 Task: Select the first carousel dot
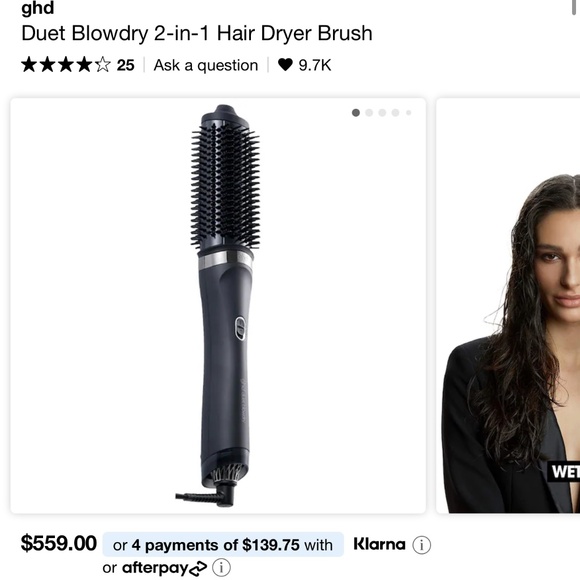point(356,113)
